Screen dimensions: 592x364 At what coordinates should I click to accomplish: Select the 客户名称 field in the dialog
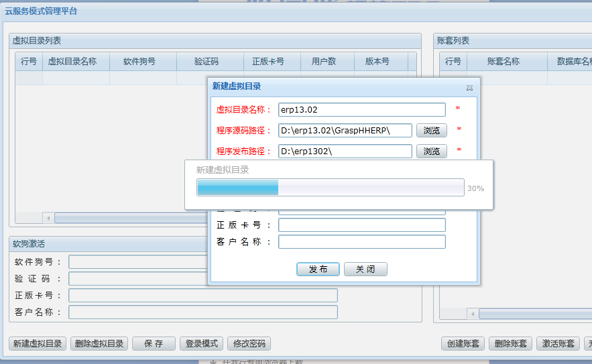point(361,242)
